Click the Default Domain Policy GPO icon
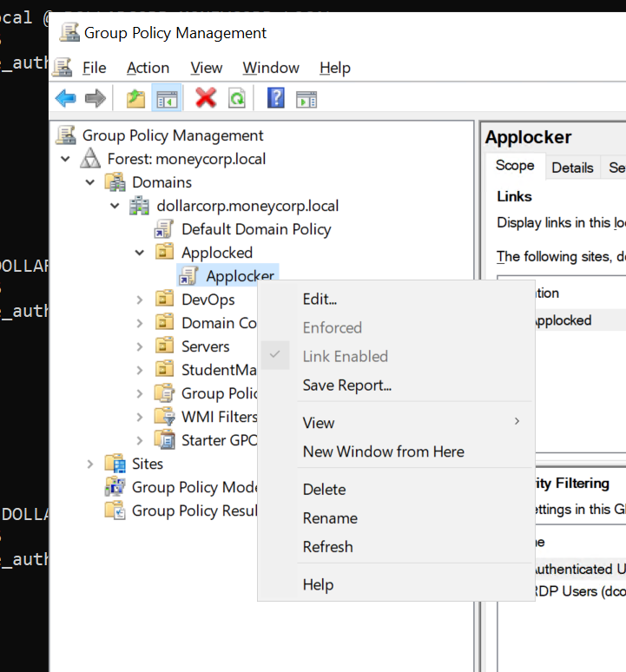Image resolution: width=626 pixels, height=672 pixels. coord(164,229)
